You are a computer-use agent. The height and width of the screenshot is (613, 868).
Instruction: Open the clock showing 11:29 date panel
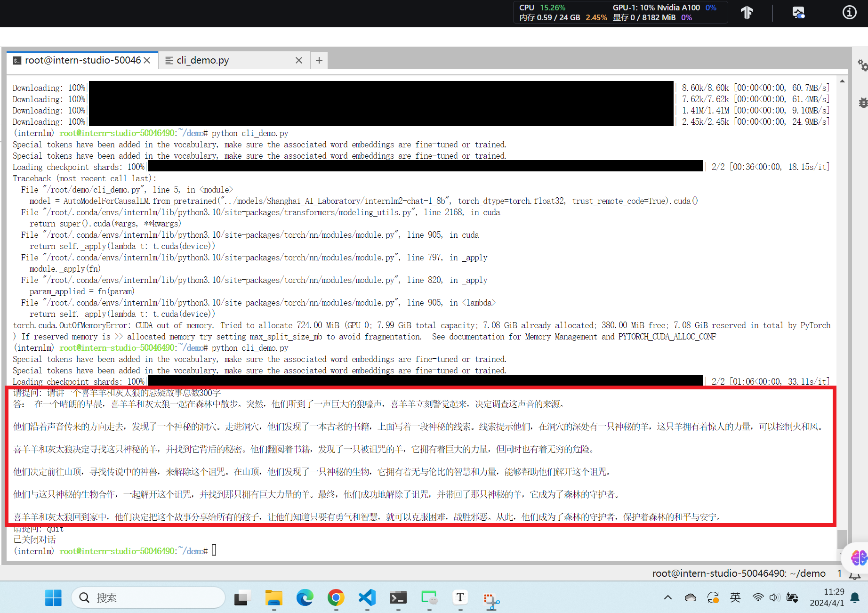[827, 597]
